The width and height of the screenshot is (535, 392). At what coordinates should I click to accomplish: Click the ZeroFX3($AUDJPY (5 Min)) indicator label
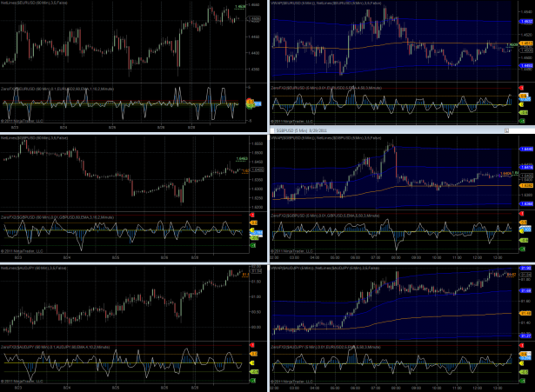(326, 347)
